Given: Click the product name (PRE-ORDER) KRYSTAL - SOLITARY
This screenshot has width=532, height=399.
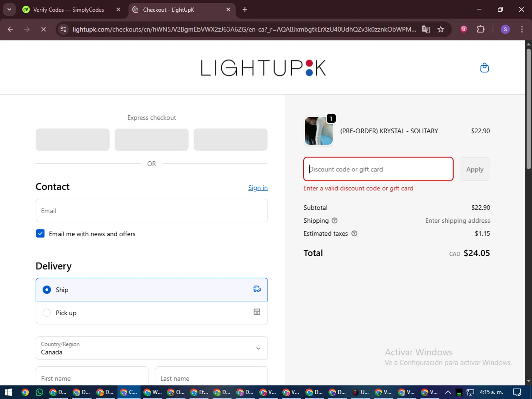Looking at the screenshot, I should 389,131.
